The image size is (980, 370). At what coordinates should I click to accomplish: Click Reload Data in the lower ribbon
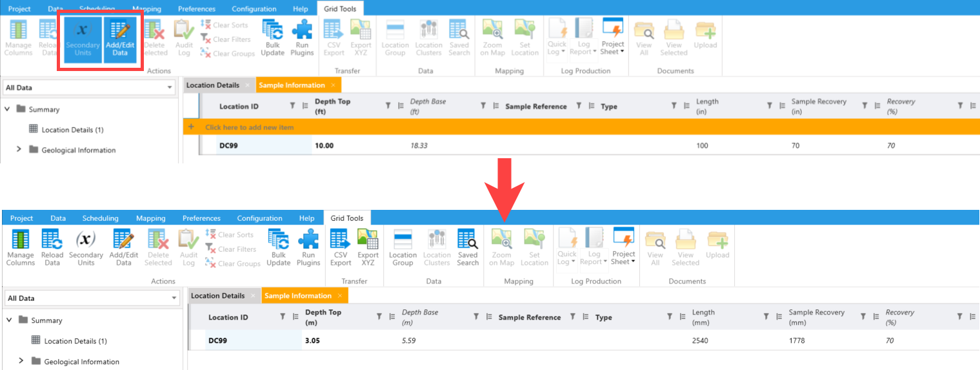pos(52,247)
